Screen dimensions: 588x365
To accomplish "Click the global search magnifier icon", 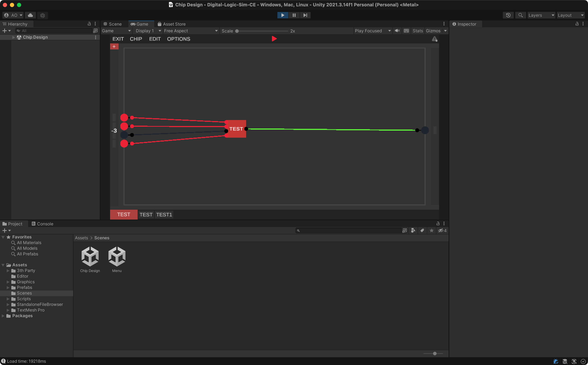I will (520, 15).
